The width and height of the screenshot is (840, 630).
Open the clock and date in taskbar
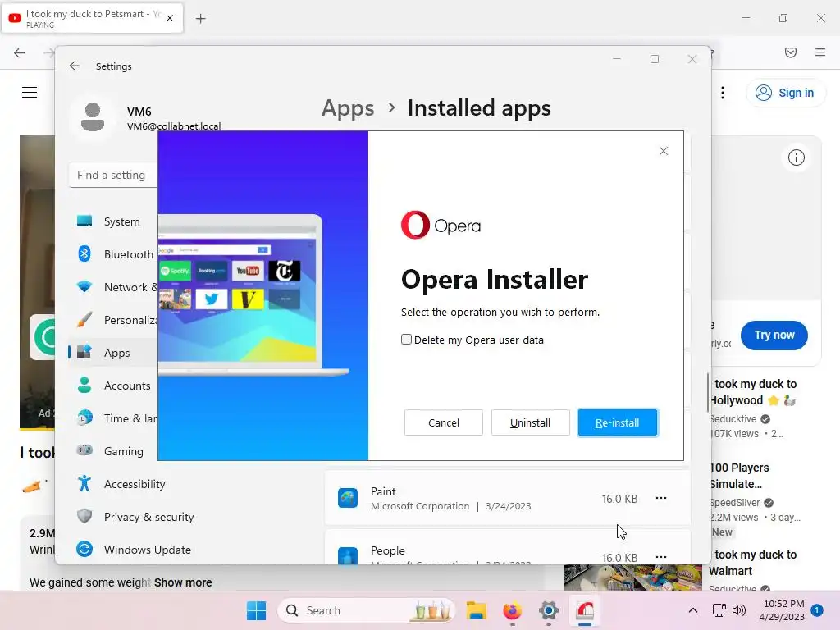tap(782, 610)
